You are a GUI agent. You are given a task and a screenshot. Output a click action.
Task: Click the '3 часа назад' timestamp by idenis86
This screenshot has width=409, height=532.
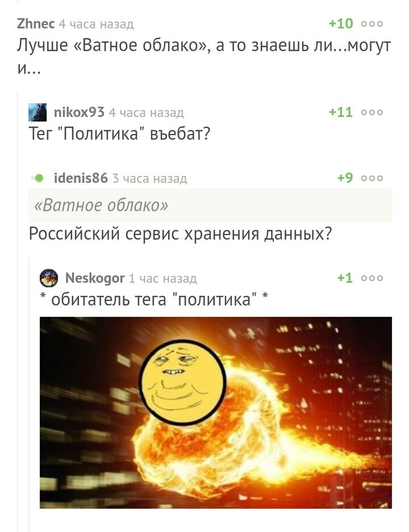click(x=150, y=178)
